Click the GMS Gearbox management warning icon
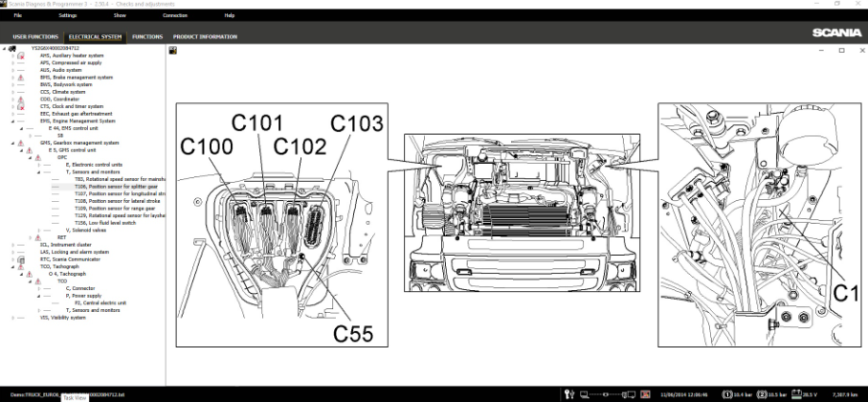This screenshot has height=402, width=868. (20, 143)
